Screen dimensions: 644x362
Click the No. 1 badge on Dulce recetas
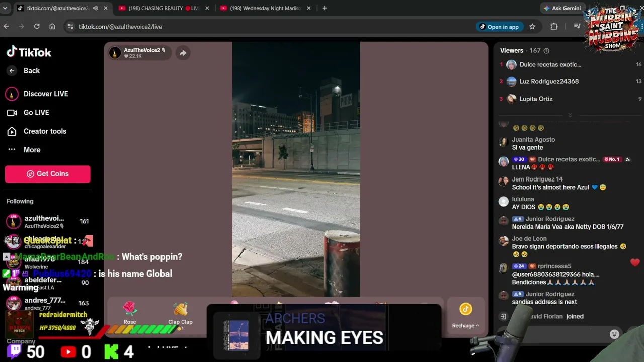tap(611, 159)
